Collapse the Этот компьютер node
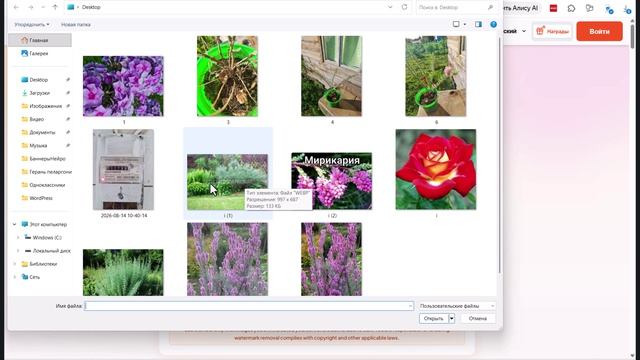Screen dimensions: 640x360 [x=15, y=224]
